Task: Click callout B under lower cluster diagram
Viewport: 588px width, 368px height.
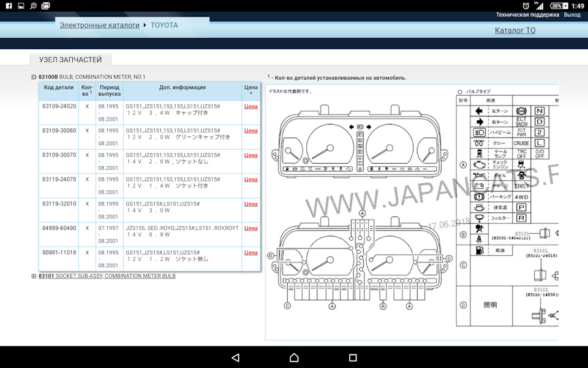Action: point(383,306)
